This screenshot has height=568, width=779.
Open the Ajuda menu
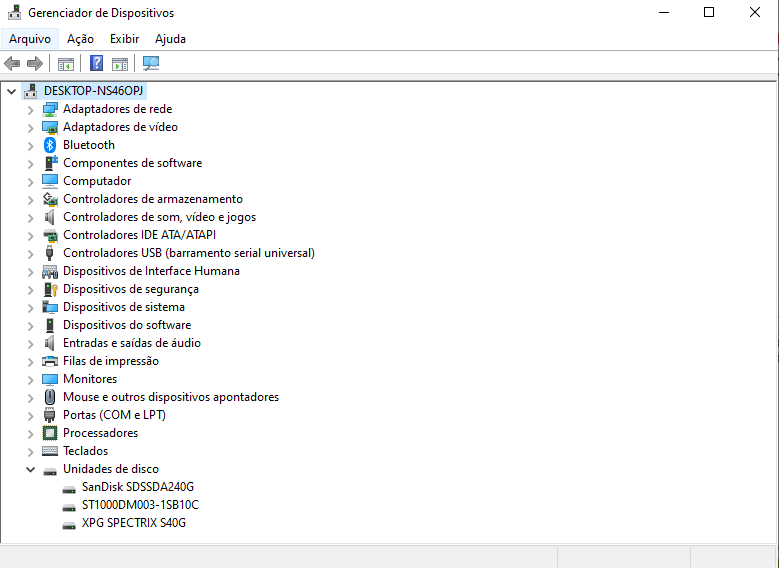click(170, 39)
